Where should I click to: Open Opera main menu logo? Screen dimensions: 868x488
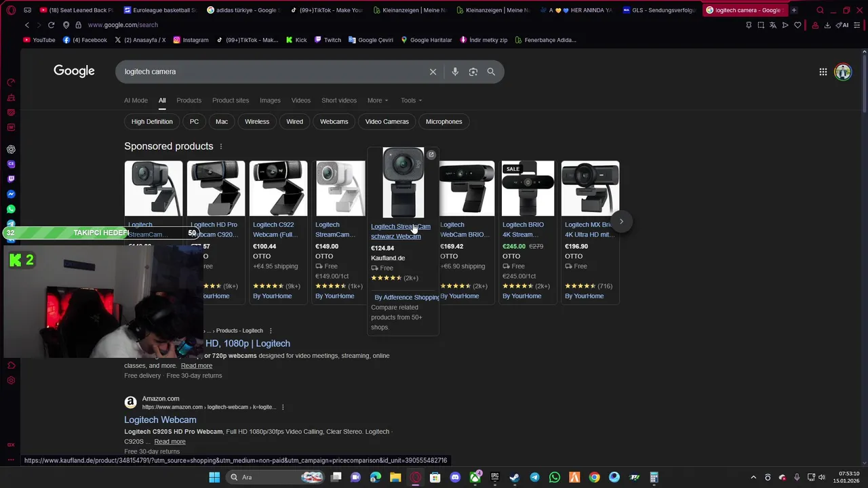(11, 10)
